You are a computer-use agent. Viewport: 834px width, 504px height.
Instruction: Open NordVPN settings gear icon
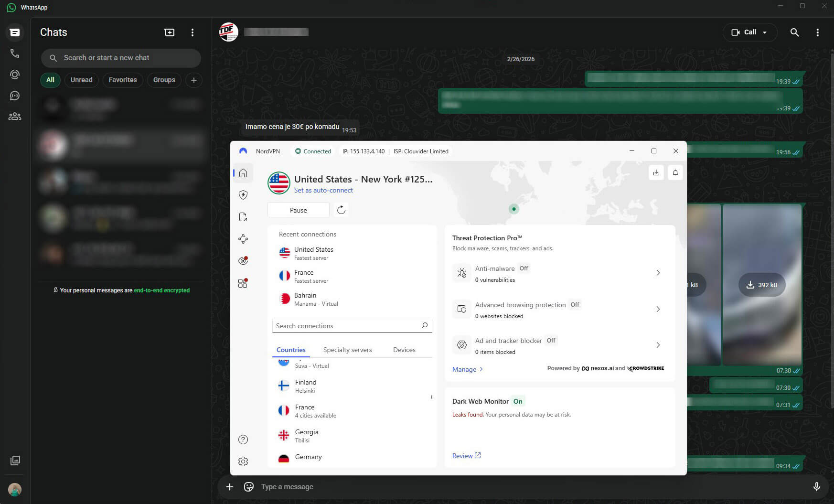tap(243, 461)
